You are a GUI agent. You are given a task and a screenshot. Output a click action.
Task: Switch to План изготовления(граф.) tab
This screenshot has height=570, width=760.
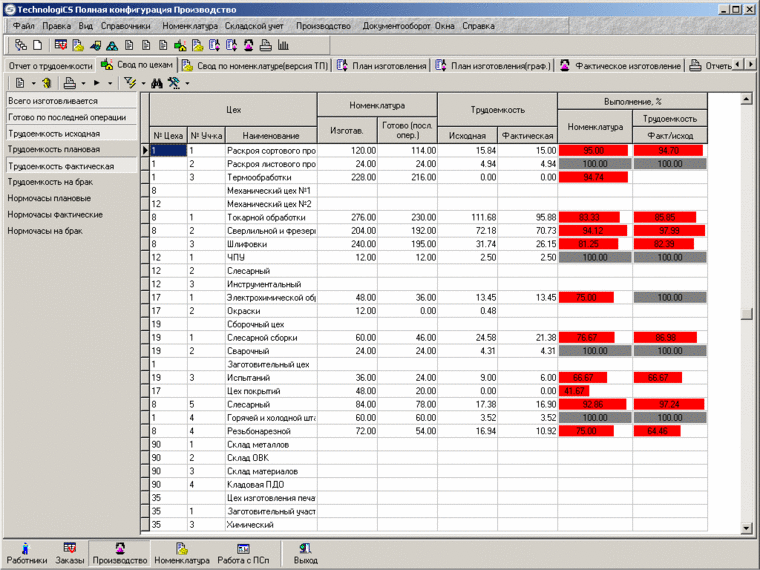[x=493, y=65]
